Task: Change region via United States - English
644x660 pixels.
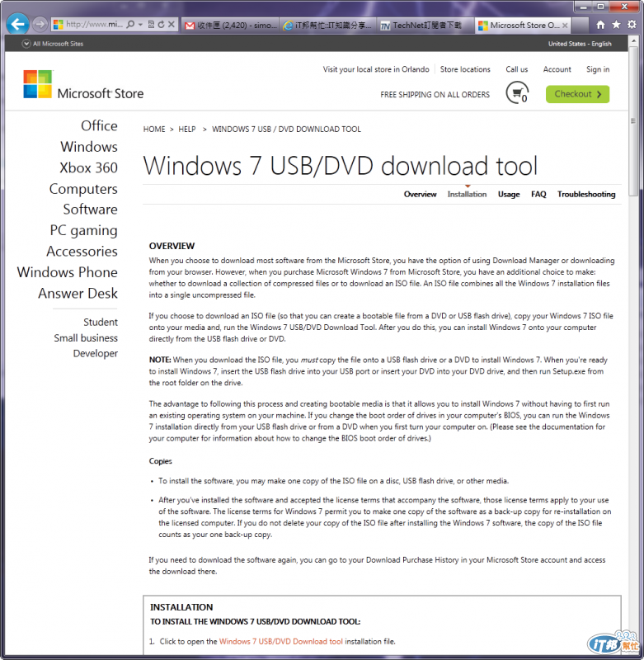Action: tap(580, 44)
